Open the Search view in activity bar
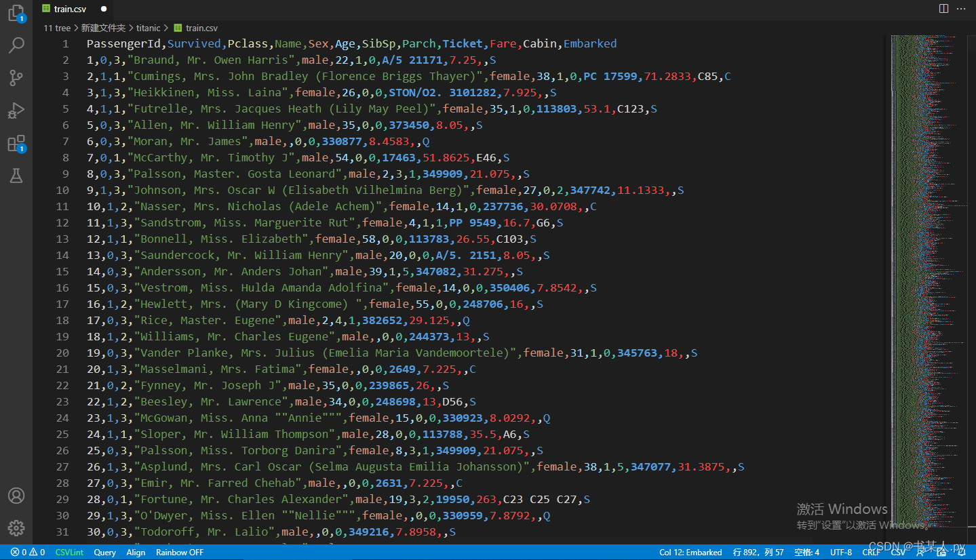Screen dimensions: 976x560 tap(16, 45)
